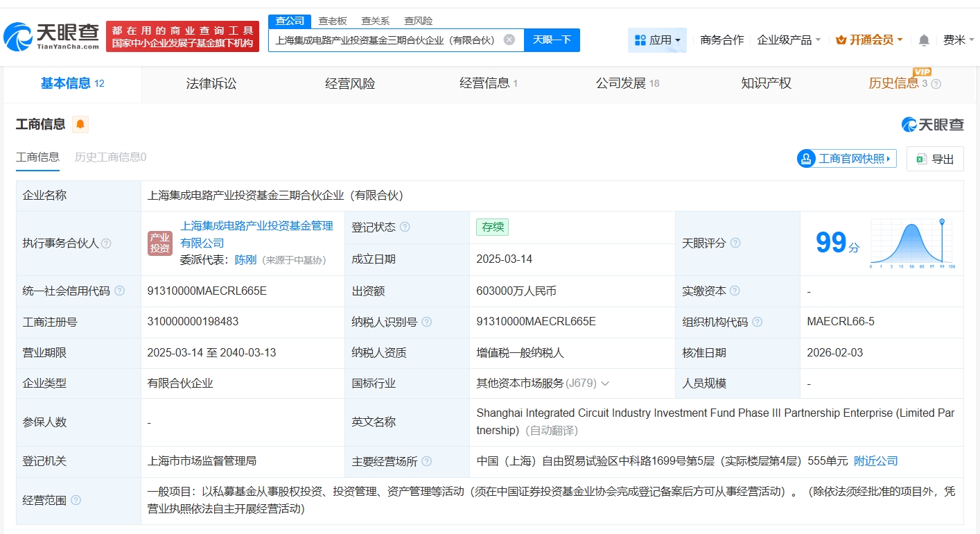The image size is (980, 534).
Task: Expand the 国标行业 J679 chevron
Action: coord(605,384)
